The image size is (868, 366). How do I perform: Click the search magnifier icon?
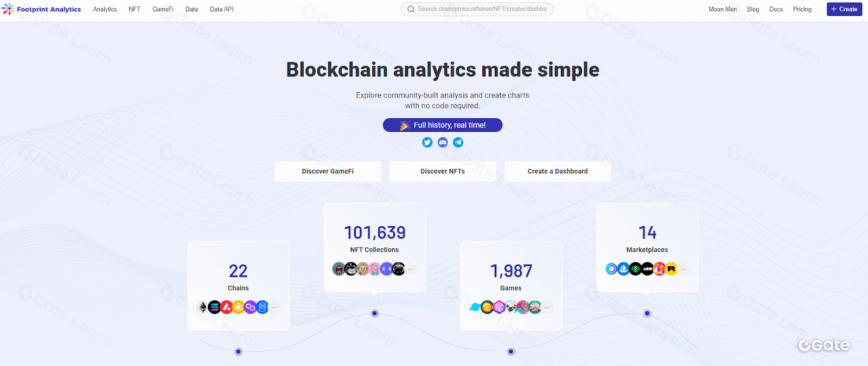pyautogui.click(x=411, y=9)
